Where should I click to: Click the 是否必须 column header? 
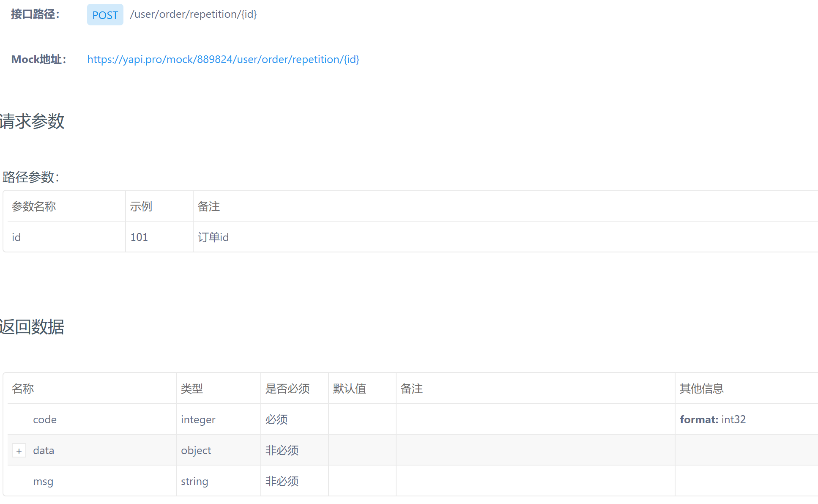tap(287, 389)
